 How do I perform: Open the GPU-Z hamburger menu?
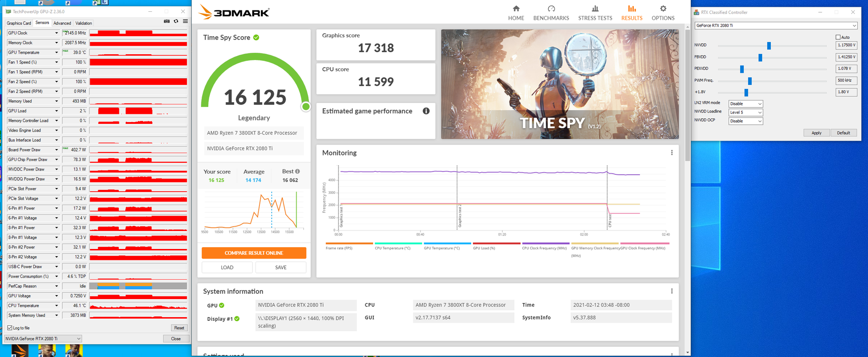point(185,21)
